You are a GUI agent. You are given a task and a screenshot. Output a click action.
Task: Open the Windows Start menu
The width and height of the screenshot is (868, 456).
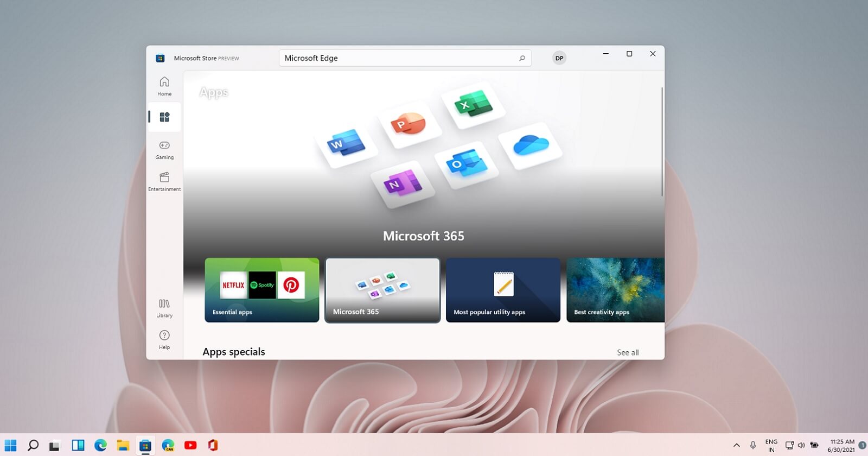10,445
